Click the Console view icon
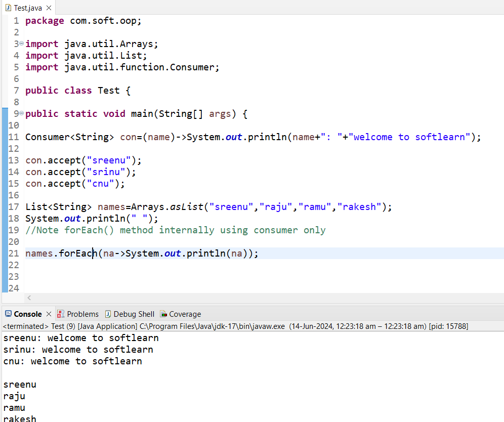The width and height of the screenshot is (504, 422). 8,314
